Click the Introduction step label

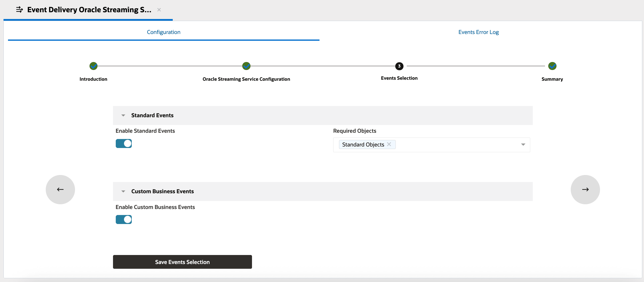(x=93, y=79)
